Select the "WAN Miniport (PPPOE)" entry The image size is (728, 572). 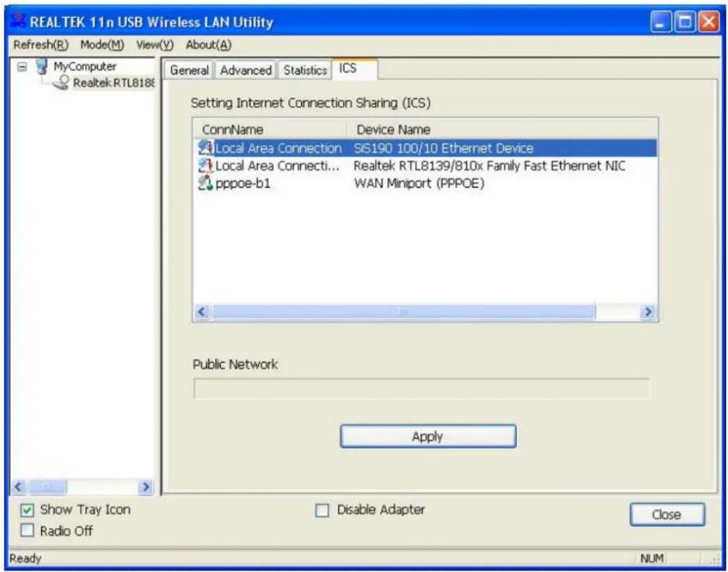click(419, 183)
